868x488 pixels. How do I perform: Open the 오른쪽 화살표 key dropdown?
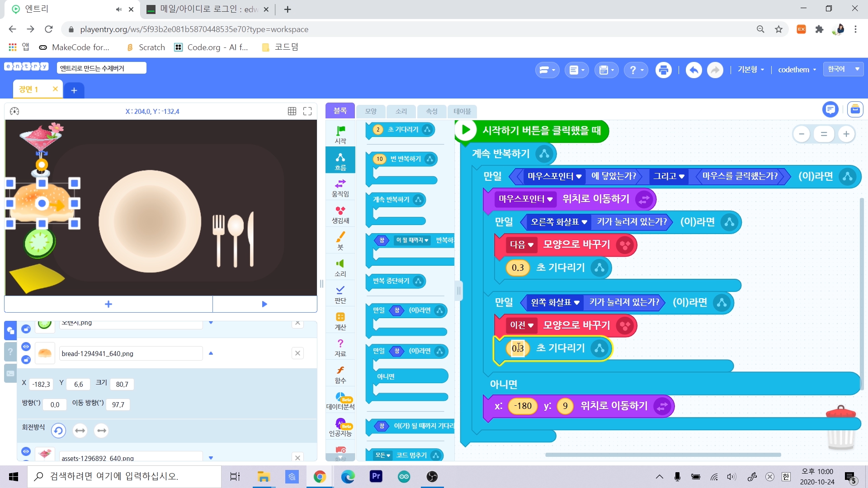pos(559,222)
